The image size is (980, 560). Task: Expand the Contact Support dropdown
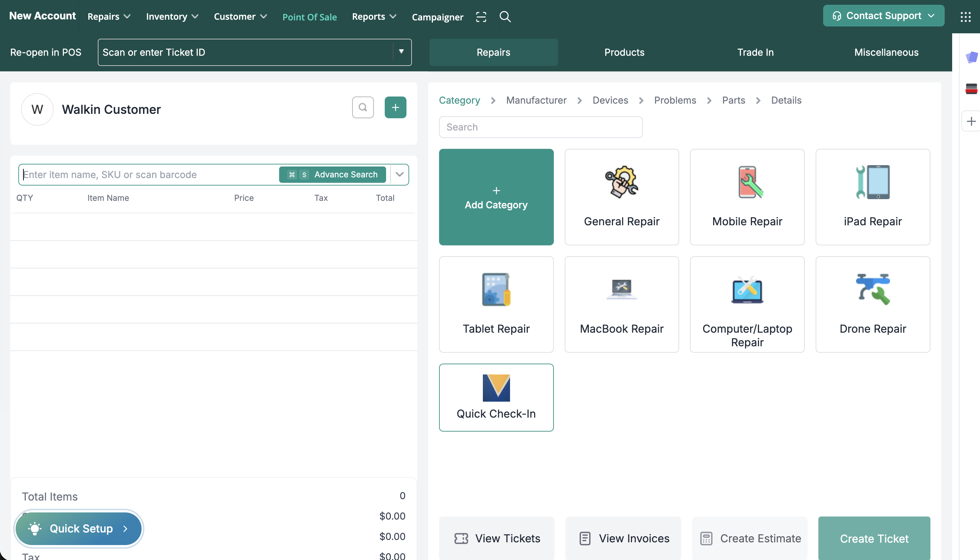(x=883, y=16)
